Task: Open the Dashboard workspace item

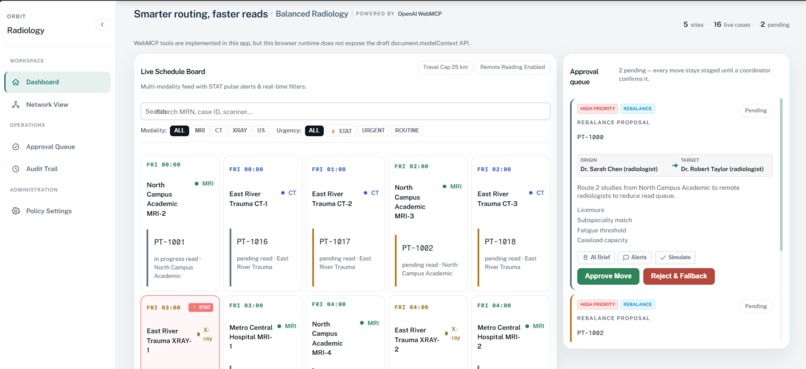Action: tap(57, 82)
